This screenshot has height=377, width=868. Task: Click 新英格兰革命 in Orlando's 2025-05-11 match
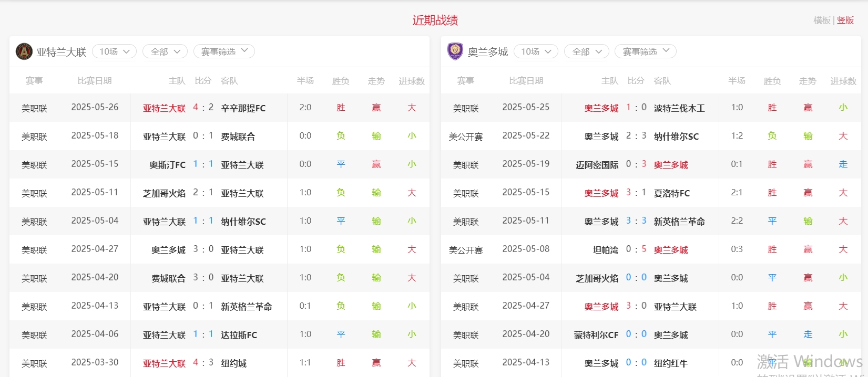click(x=679, y=222)
